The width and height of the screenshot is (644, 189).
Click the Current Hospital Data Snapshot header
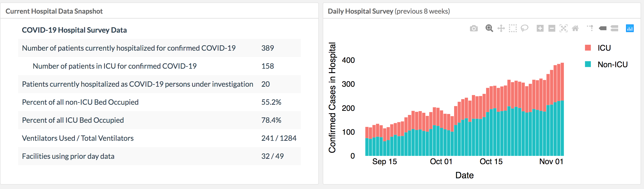[x=54, y=11]
